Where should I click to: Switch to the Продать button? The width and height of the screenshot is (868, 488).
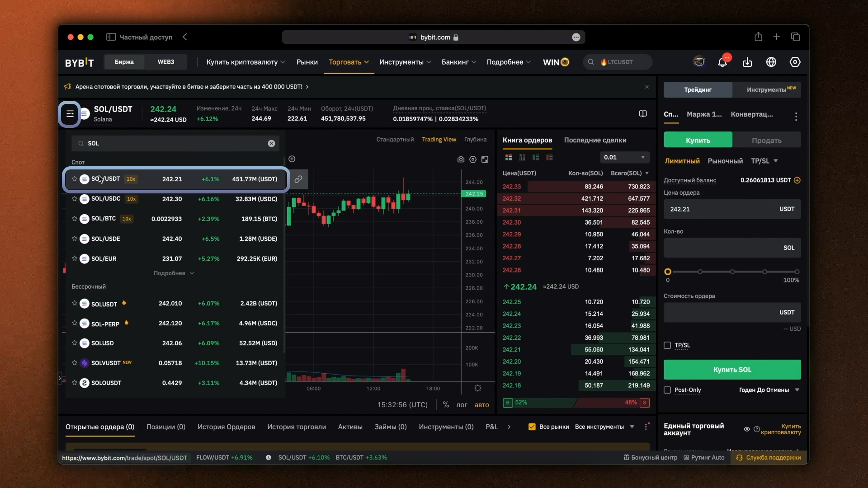[x=766, y=141]
